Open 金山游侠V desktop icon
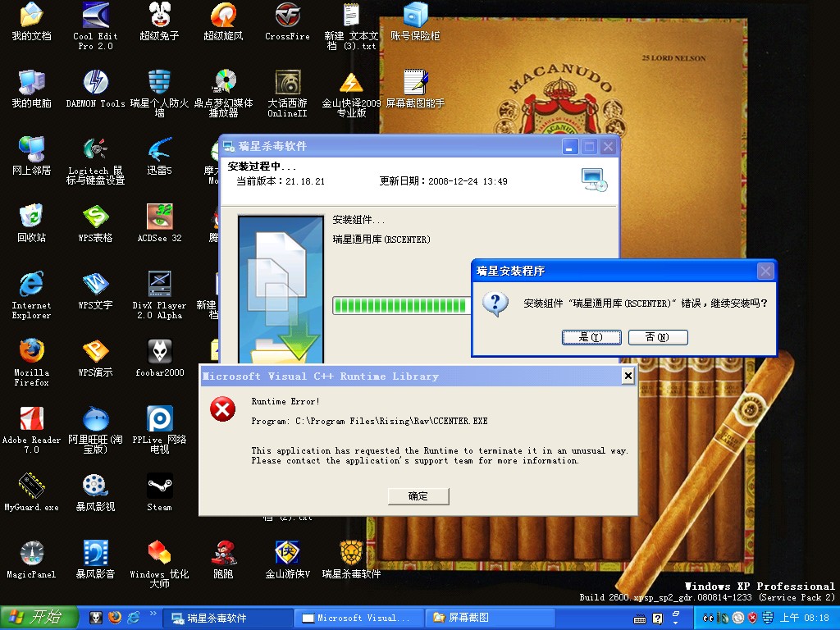840x630 pixels. (x=287, y=559)
